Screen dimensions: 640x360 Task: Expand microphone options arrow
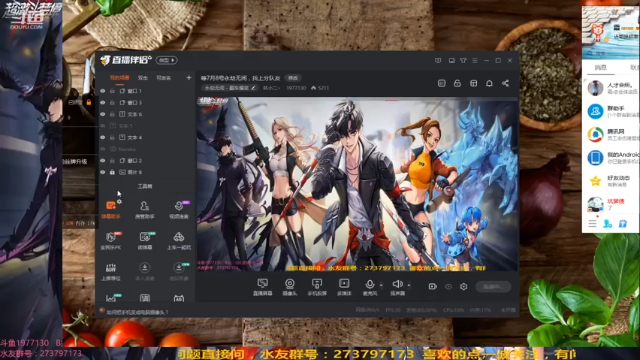(x=381, y=285)
